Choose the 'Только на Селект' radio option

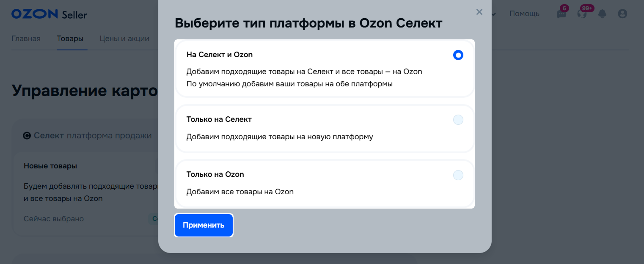(458, 120)
